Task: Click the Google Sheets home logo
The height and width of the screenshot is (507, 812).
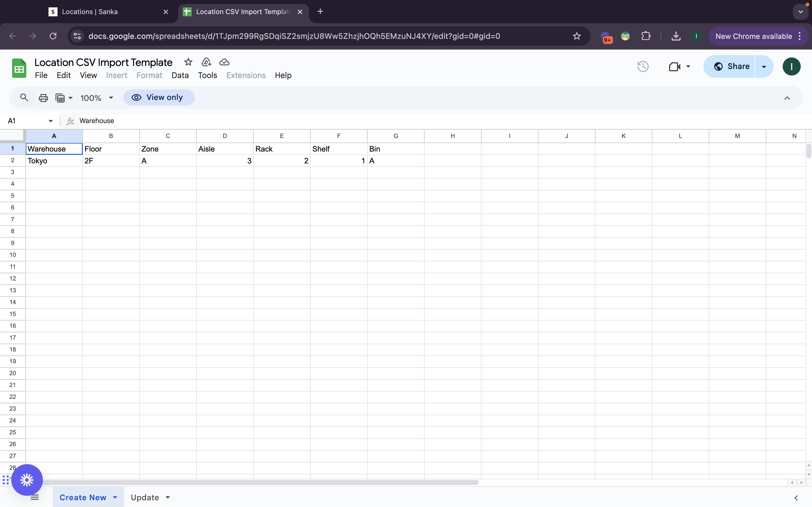Action: 19,68
